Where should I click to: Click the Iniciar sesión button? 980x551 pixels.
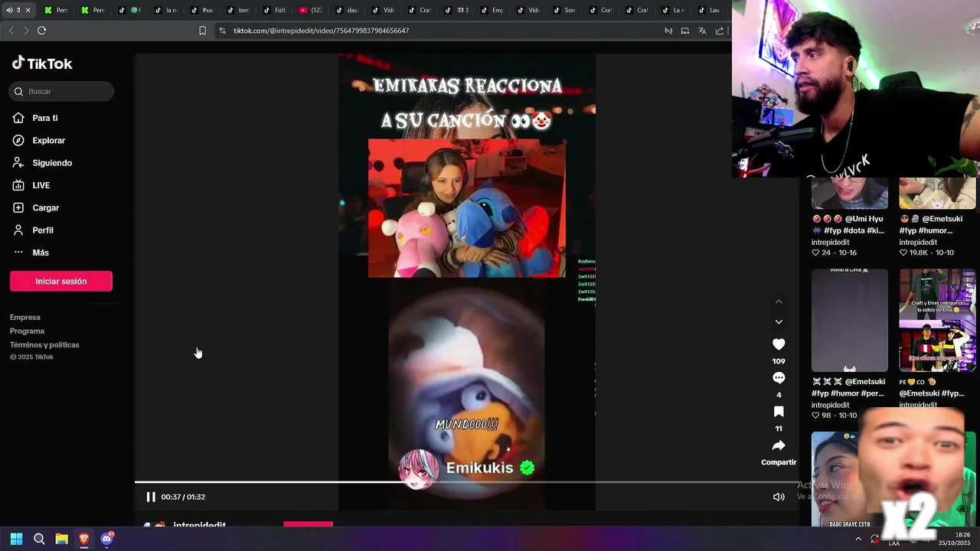pyautogui.click(x=61, y=281)
